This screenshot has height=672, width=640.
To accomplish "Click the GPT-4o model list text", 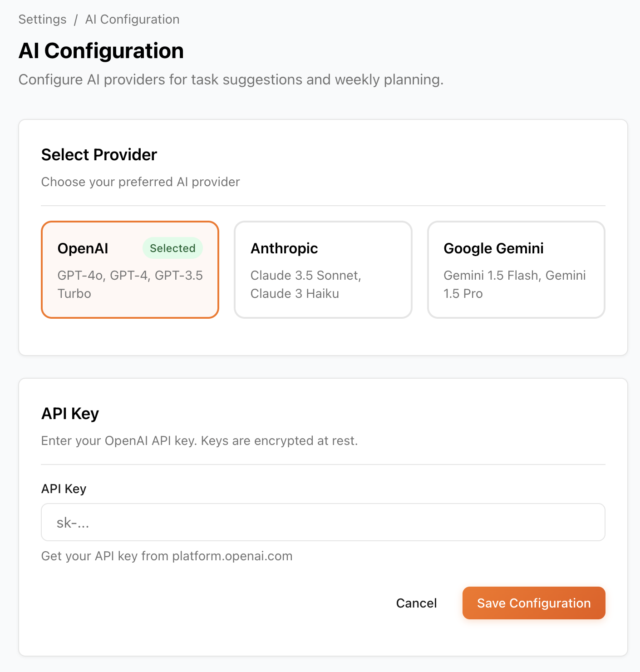I will pyautogui.click(x=130, y=276).
